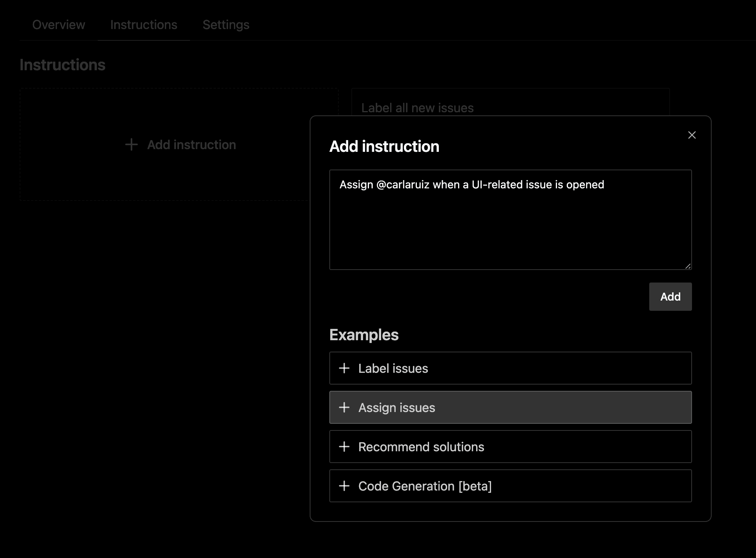The height and width of the screenshot is (558, 756).
Task: Click the plus icon beside Code Generation
Action: pos(344,486)
